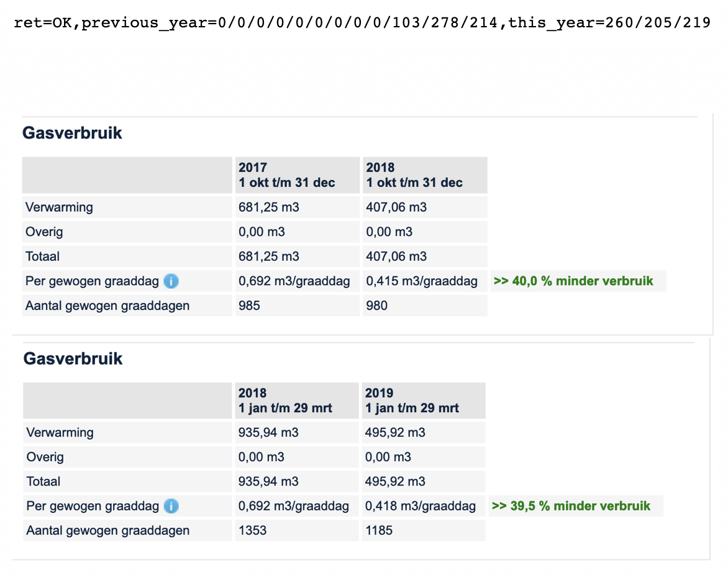Click the 985 weighted degree-days value
728x575 pixels.
250,306
